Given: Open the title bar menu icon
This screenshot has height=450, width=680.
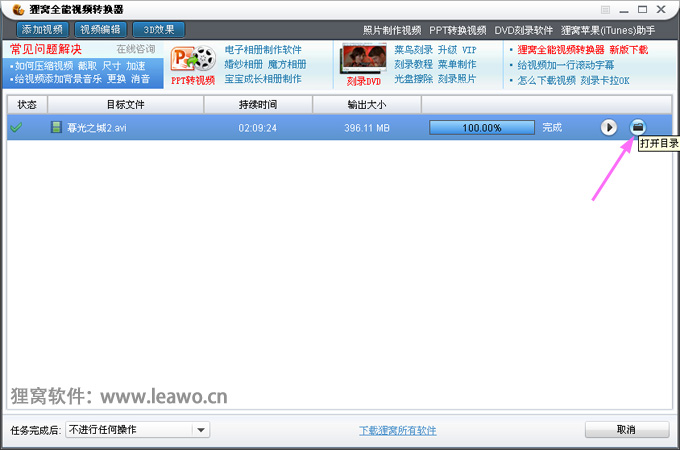Looking at the screenshot, I should point(605,10).
